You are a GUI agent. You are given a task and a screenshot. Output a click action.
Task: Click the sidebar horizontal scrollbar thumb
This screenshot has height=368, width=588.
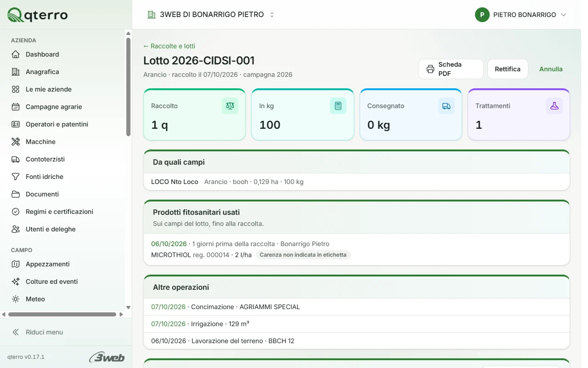(x=62, y=315)
